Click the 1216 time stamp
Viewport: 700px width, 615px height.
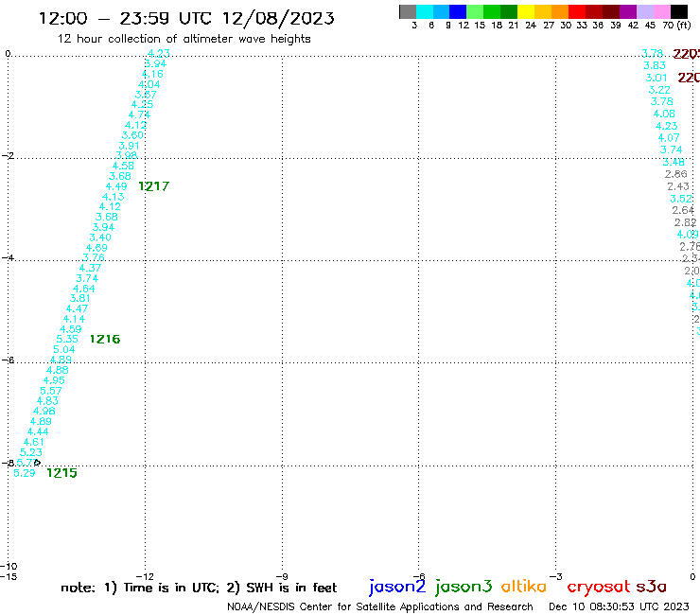click(105, 339)
